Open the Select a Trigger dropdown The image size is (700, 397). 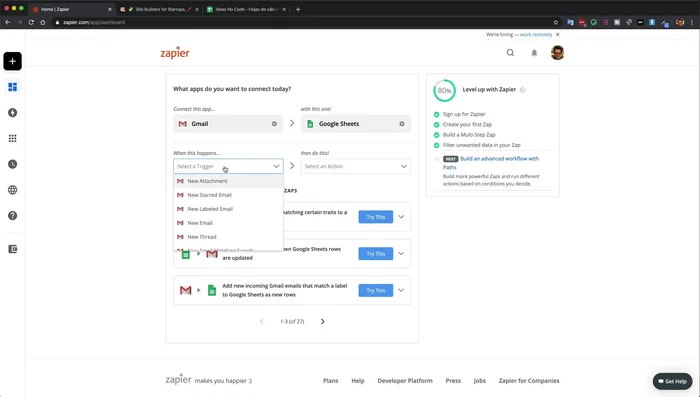click(x=228, y=166)
